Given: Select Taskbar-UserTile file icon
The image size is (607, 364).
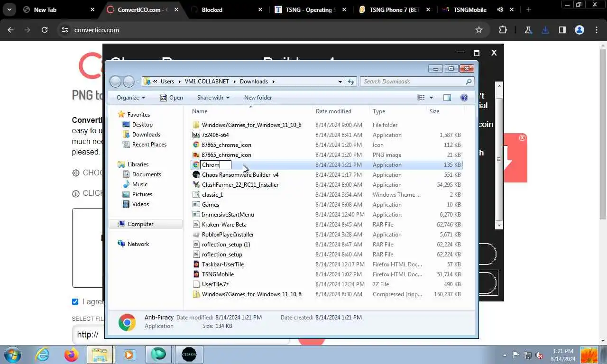Looking at the screenshot, I should [196, 264].
